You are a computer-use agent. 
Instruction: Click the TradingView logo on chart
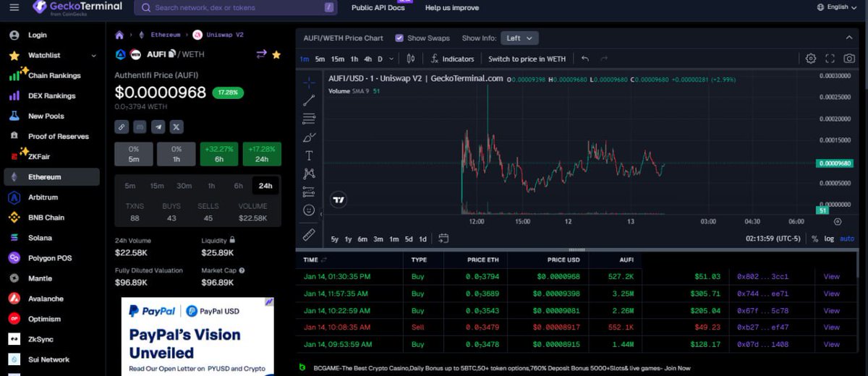coord(338,200)
